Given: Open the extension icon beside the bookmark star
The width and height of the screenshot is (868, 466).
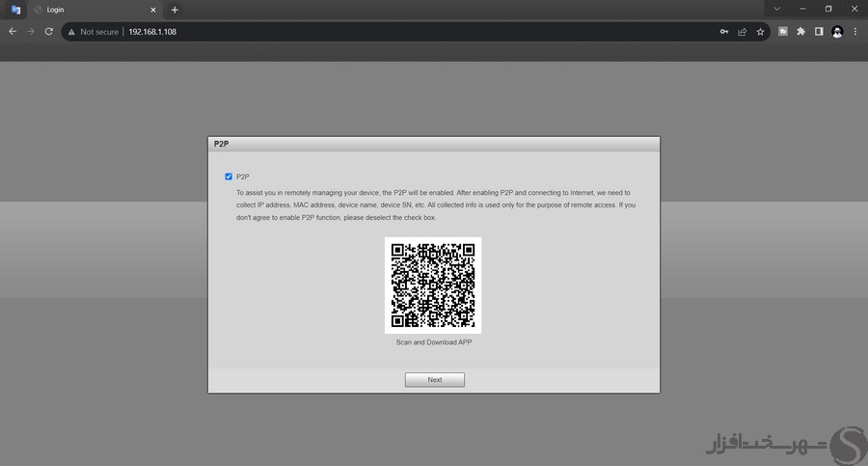Looking at the screenshot, I should pos(783,32).
